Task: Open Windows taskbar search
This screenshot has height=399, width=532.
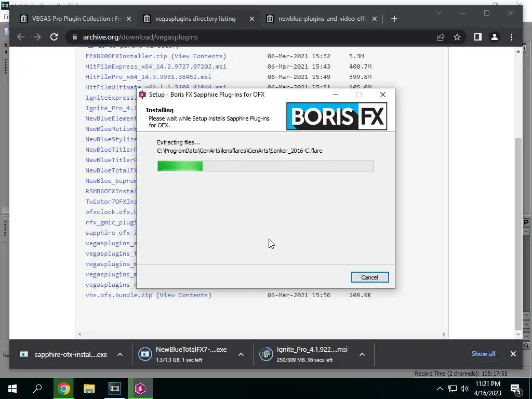Action: 37,389
